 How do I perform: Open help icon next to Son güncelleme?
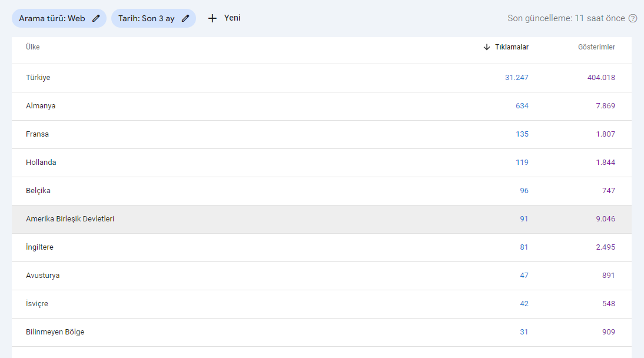click(x=633, y=18)
